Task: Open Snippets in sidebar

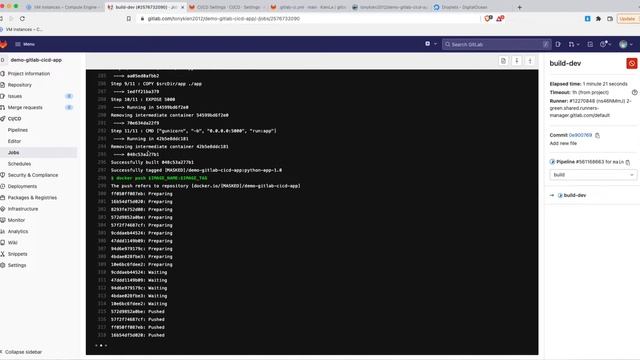Action: [18, 254]
